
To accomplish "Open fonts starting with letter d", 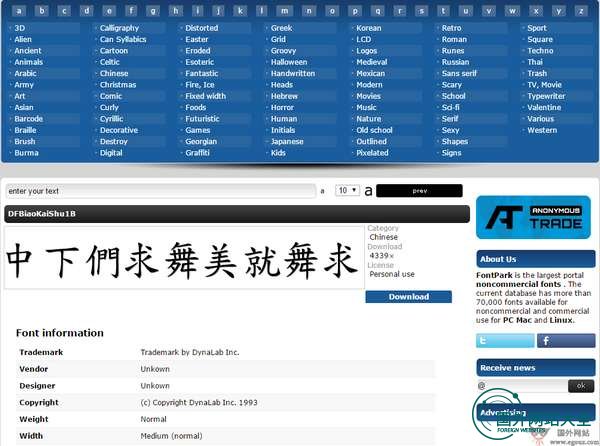I will pyautogui.click(x=86, y=11).
